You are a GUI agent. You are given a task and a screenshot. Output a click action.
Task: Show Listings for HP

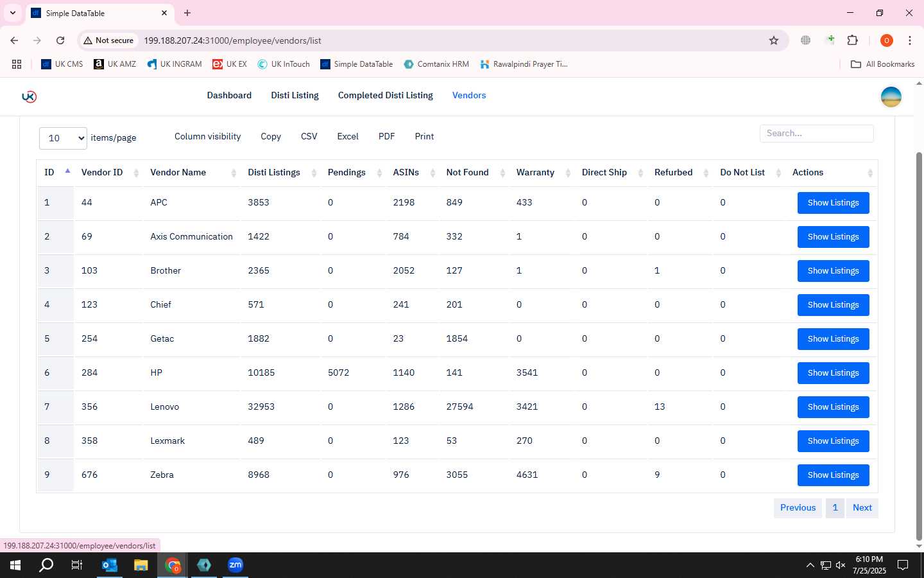(833, 373)
